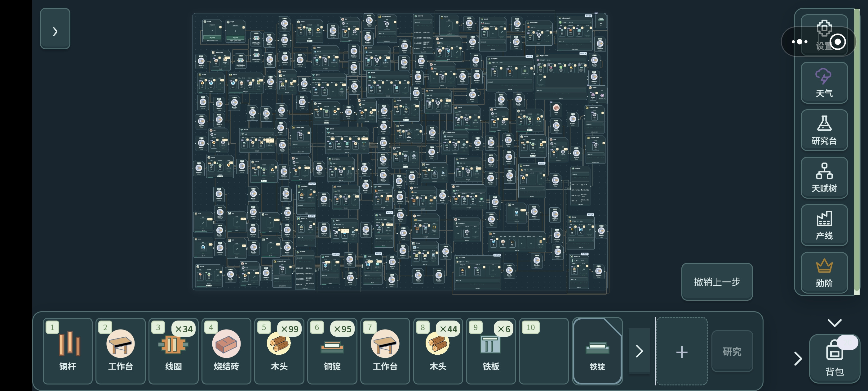Image resolution: width=868 pixels, height=391 pixels.
Task: Select the 线圈 item in slot 3
Action: click(173, 351)
